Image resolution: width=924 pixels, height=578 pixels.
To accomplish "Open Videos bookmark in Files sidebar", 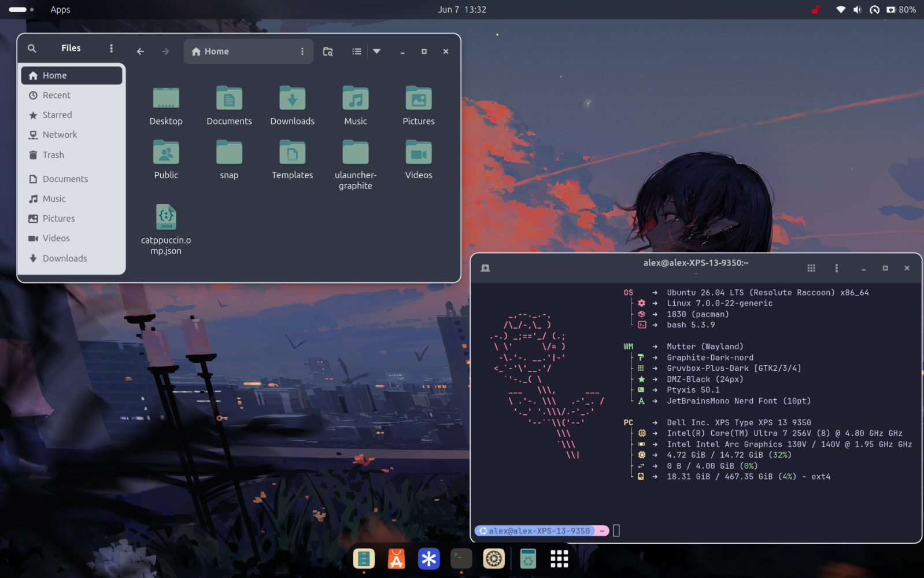I will tap(72, 238).
